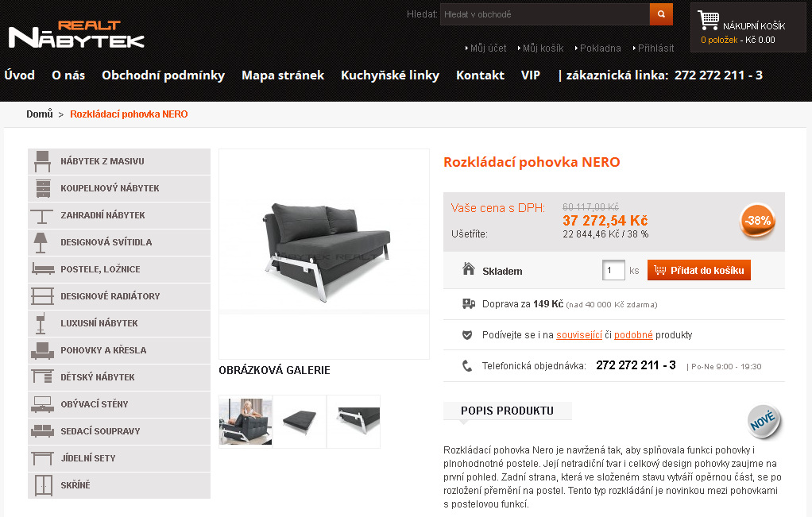
Task: Open the podobné products link
Action: (x=633, y=335)
